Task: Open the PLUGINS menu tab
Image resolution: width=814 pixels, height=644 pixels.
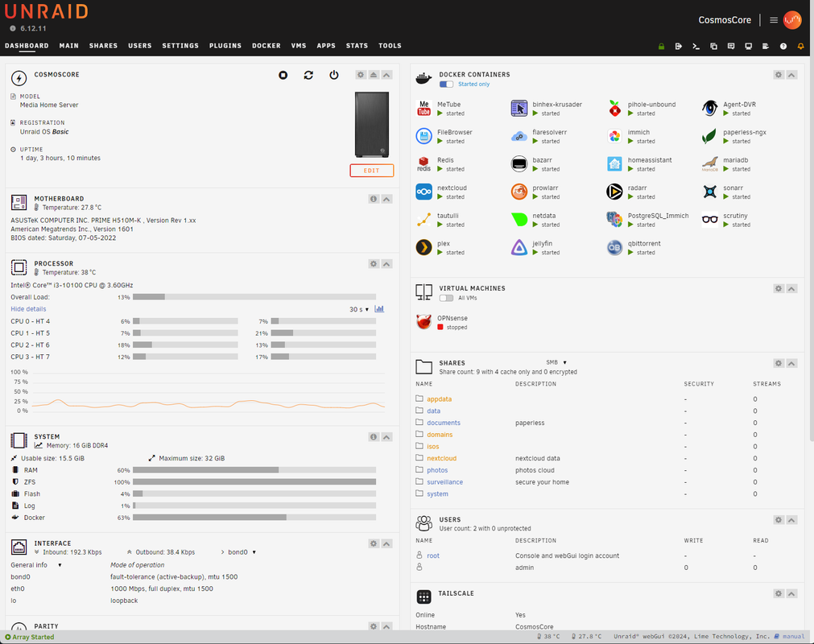Action: point(225,46)
